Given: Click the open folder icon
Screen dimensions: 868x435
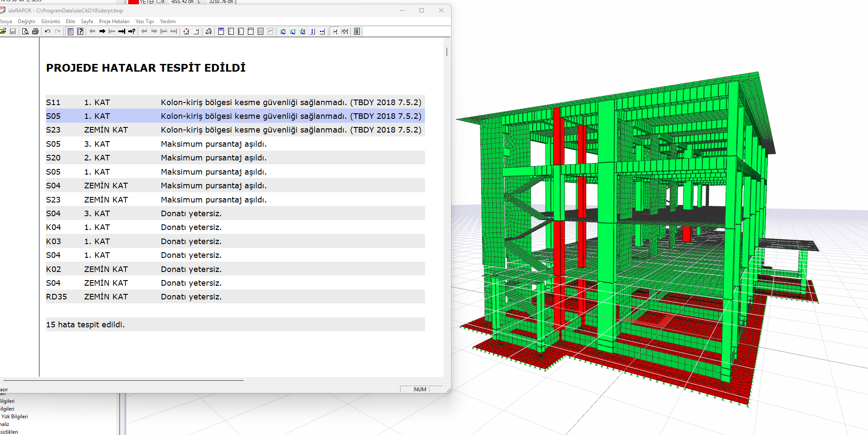Looking at the screenshot, I should click(x=3, y=31).
